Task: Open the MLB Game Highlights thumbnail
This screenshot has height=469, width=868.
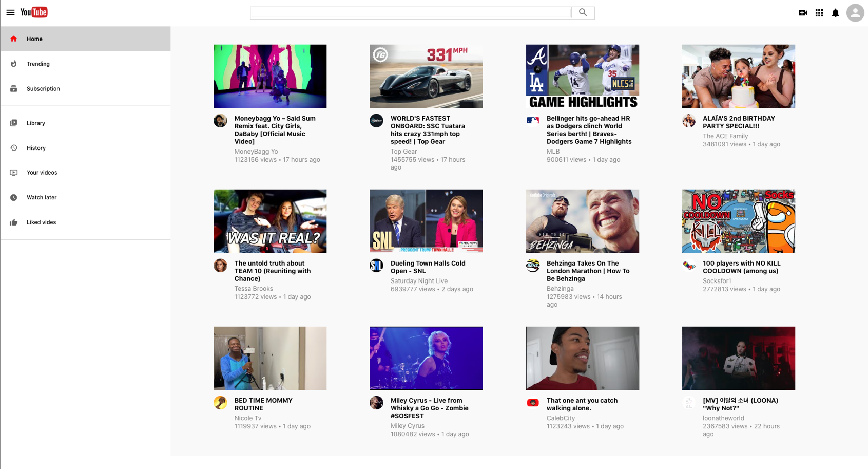Action: click(x=582, y=76)
